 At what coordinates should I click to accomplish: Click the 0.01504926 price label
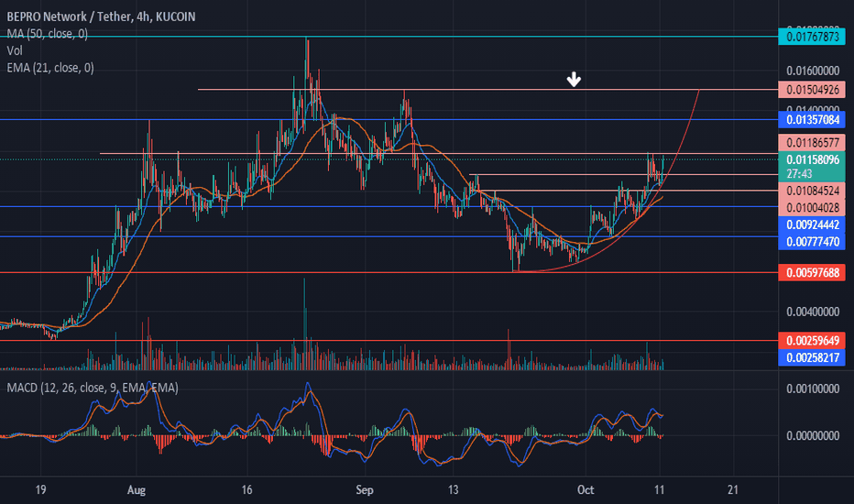click(812, 90)
